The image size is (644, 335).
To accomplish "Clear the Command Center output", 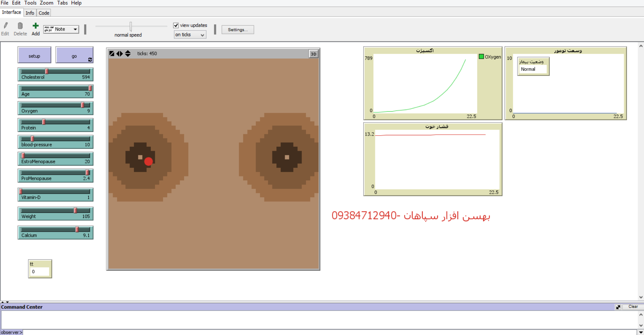I will click(x=633, y=307).
